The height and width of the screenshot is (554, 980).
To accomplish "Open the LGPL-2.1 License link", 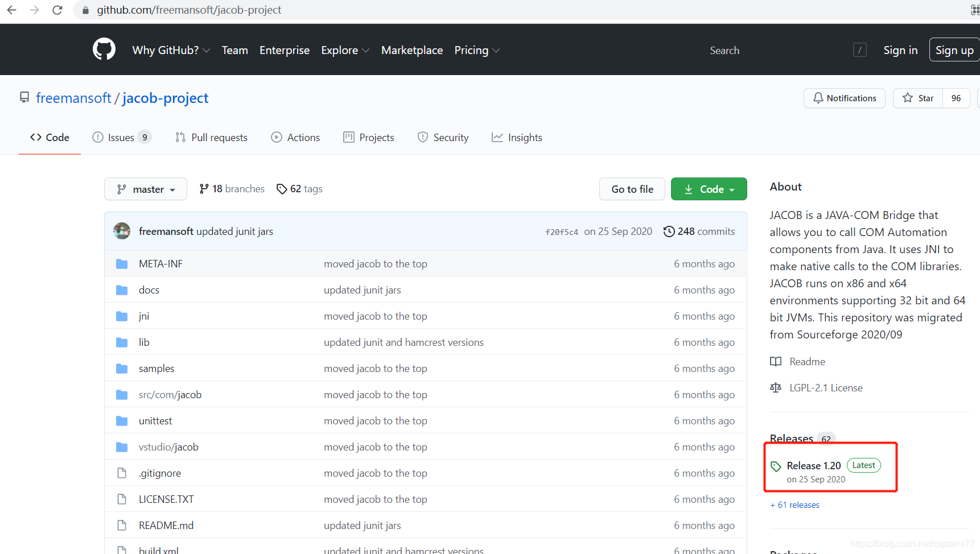I will click(x=826, y=387).
